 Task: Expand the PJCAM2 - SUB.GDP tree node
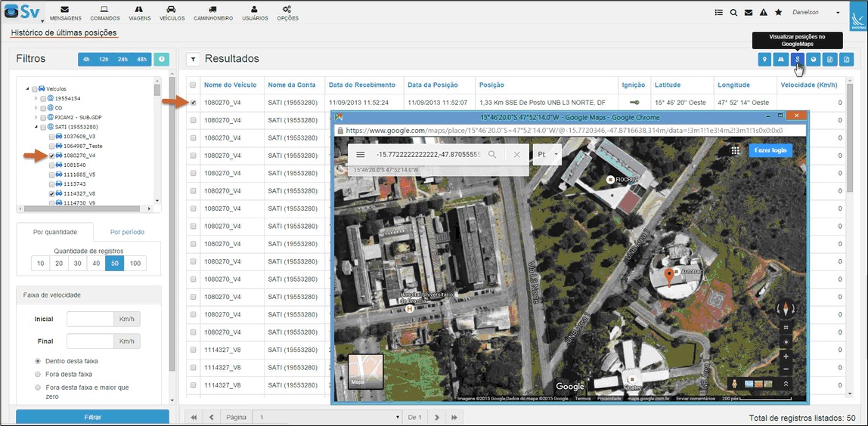(x=36, y=117)
